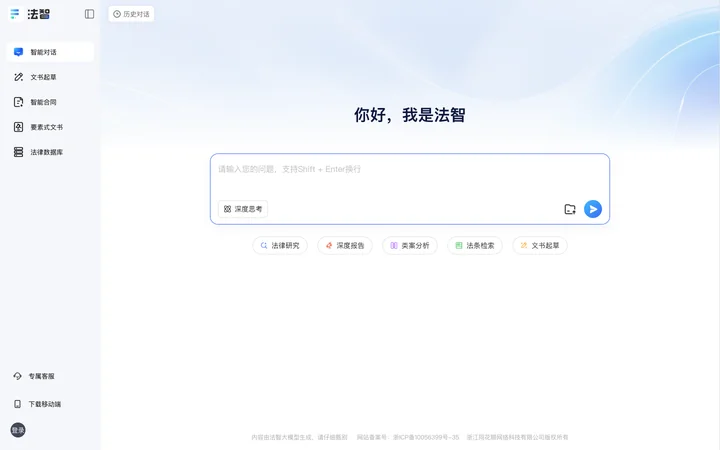Open 要素式文书 in the sidebar
Screen dimensions: 720x450
click(x=51, y=127)
